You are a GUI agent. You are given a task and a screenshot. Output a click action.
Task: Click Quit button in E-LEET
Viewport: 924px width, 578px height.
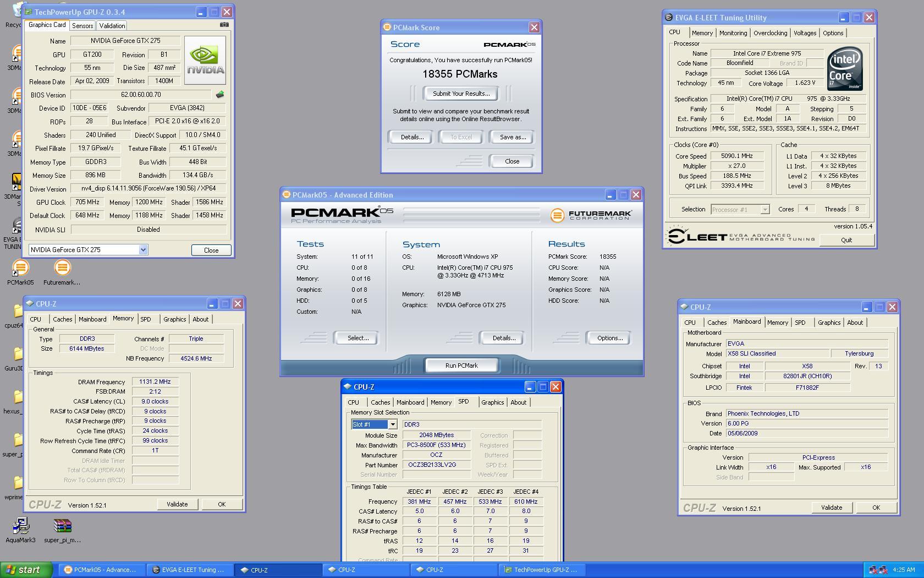coord(846,240)
